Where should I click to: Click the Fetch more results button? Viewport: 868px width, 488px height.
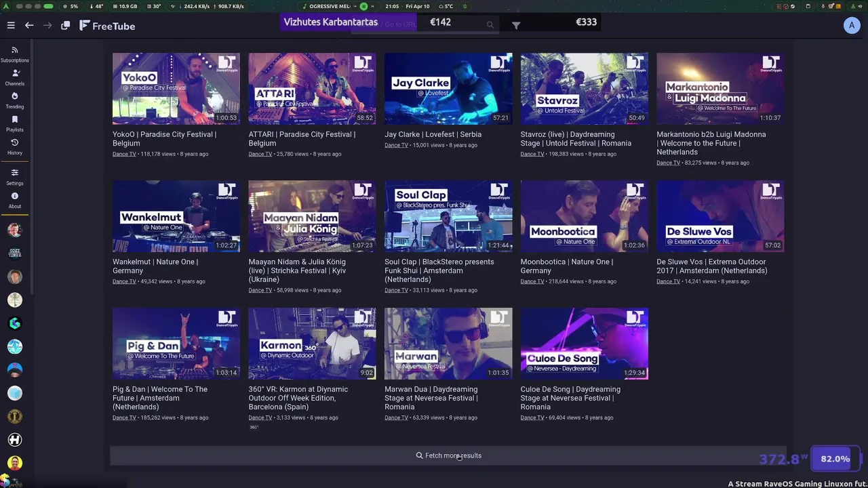448,455
